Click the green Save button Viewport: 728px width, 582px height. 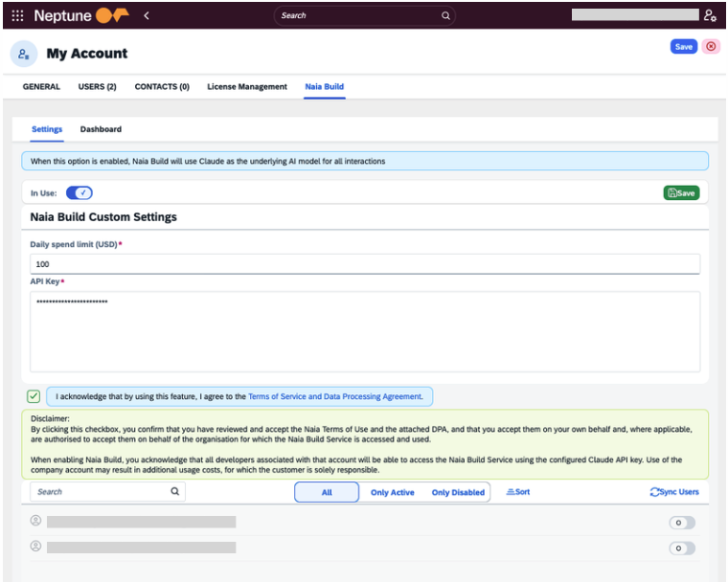point(681,193)
